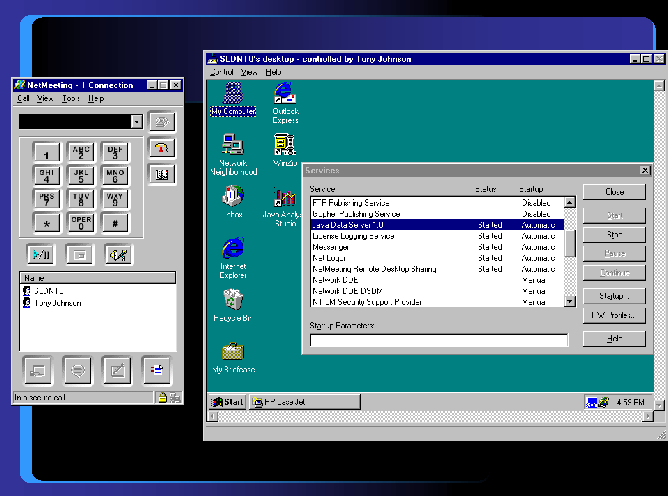
Task: Toggle the Start/Stop Video button
Action: tap(41, 254)
